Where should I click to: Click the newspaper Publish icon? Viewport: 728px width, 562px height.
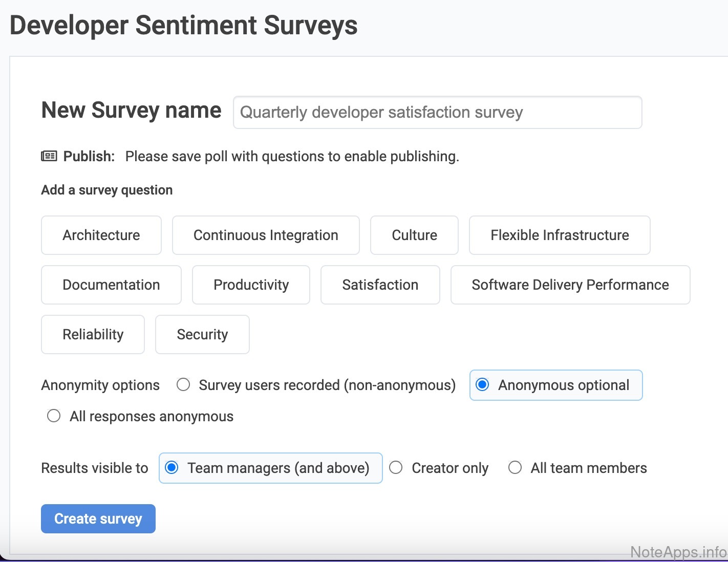pos(49,156)
